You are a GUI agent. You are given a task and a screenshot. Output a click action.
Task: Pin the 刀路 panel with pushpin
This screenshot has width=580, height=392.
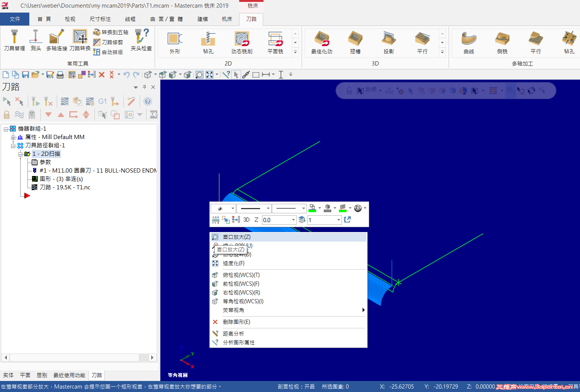click(x=144, y=87)
